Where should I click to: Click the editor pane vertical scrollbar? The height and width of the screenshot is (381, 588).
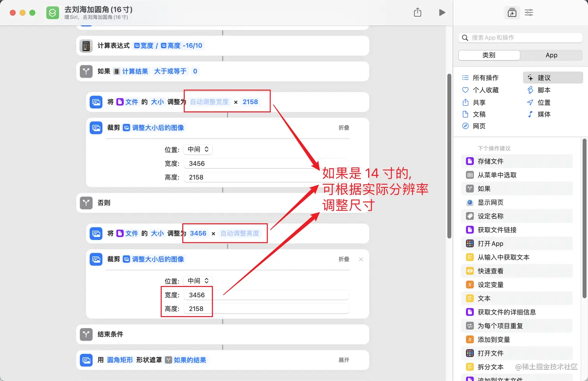click(x=449, y=156)
